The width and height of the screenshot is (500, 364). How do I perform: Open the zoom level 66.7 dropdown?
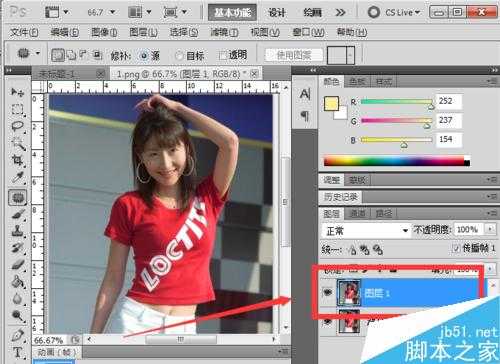[x=112, y=12]
